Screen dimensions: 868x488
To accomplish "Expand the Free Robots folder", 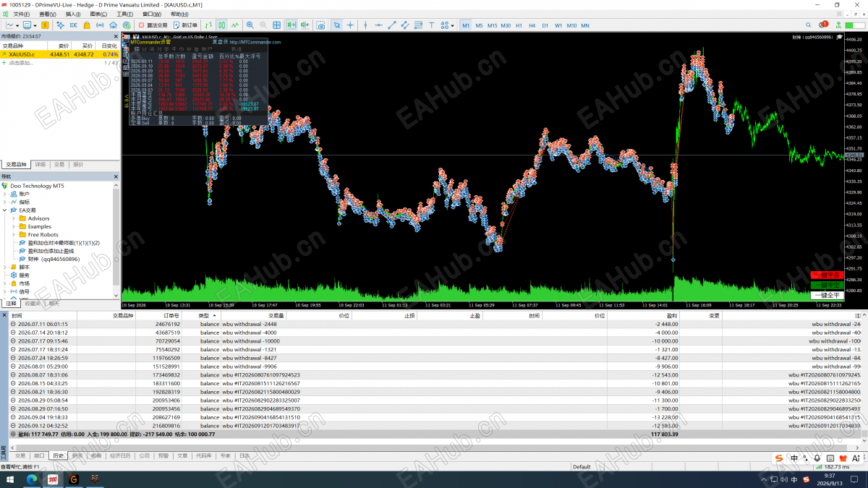I will coord(14,234).
